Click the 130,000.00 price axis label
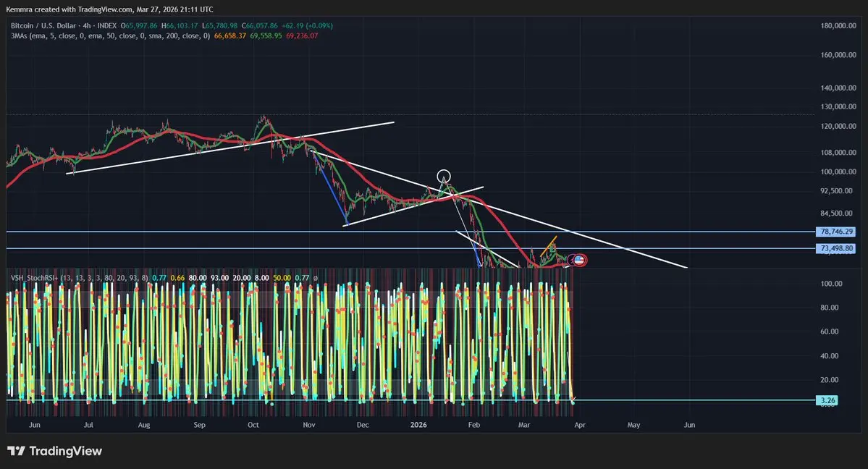 pyautogui.click(x=838, y=106)
